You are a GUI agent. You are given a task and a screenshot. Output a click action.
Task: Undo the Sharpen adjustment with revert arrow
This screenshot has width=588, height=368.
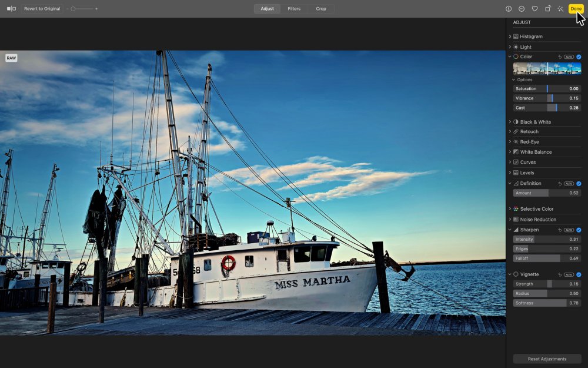point(560,230)
